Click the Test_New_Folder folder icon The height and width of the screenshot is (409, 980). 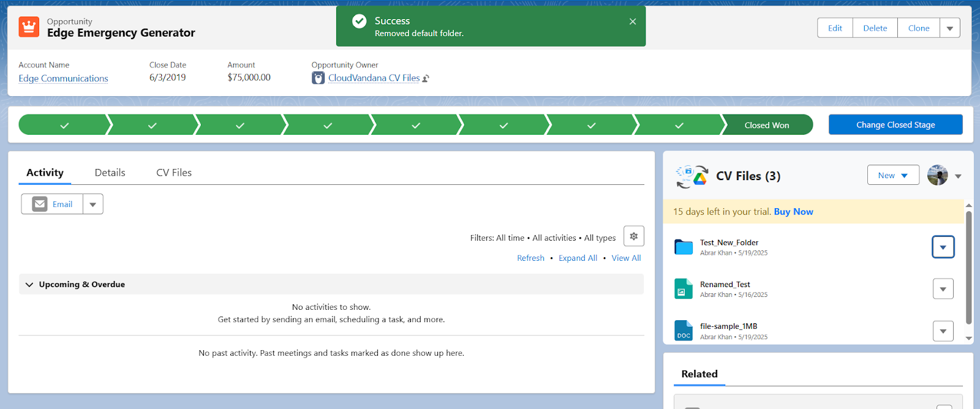coord(684,247)
